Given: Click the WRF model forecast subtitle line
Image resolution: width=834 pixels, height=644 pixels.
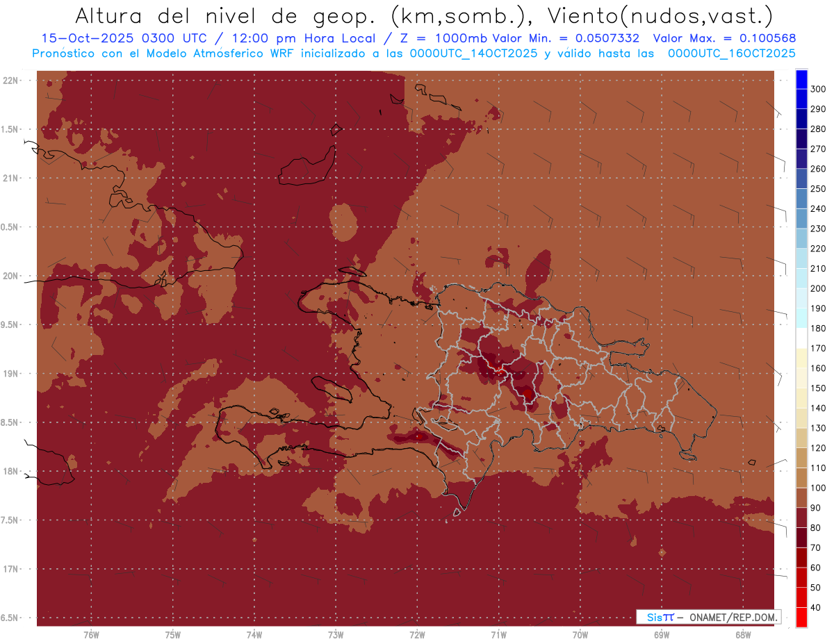Looking at the screenshot, I should pyautogui.click(x=414, y=53).
